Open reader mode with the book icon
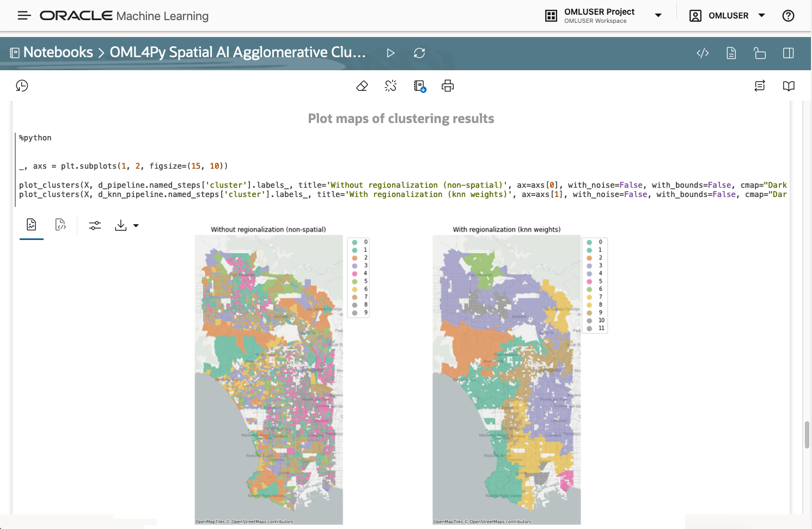The image size is (812, 529). 788,85
